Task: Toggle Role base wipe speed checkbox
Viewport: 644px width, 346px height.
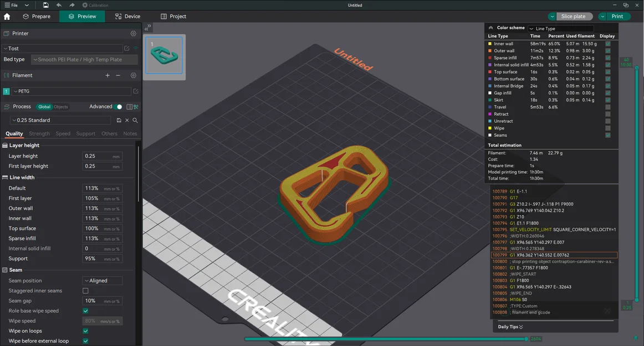Action: click(x=85, y=311)
